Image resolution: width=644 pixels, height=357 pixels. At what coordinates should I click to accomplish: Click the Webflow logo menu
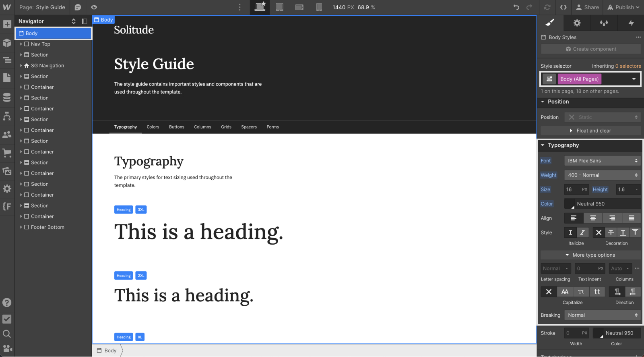tap(7, 7)
